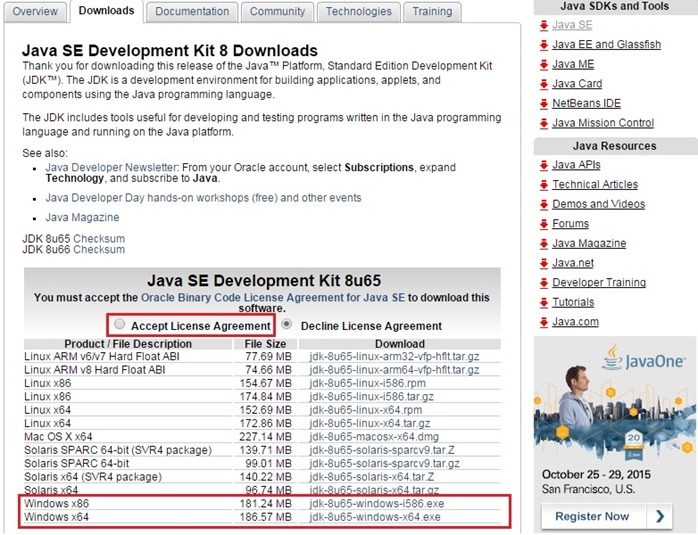Image resolution: width=698 pixels, height=535 pixels.
Task: Click the red arrow icon beside Java.com
Action: point(544,322)
